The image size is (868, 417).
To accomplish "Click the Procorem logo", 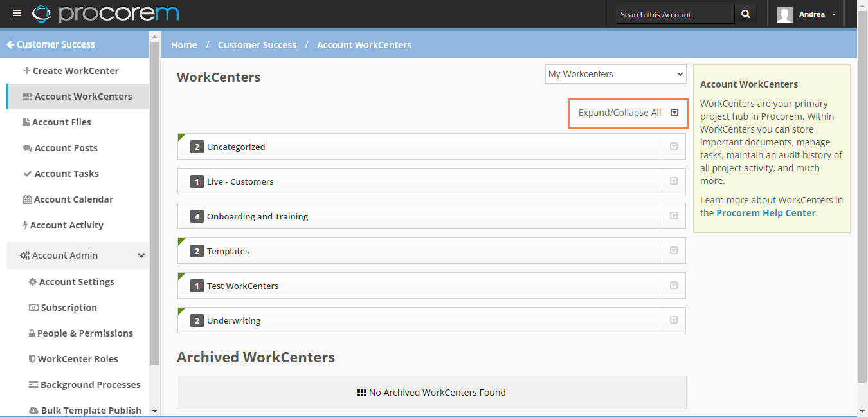I will point(105,14).
